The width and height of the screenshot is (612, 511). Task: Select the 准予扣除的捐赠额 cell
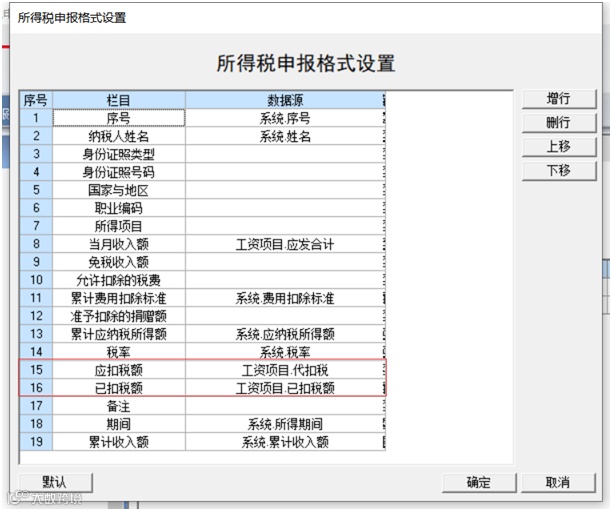pyautogui.click(x=119, y=316)
